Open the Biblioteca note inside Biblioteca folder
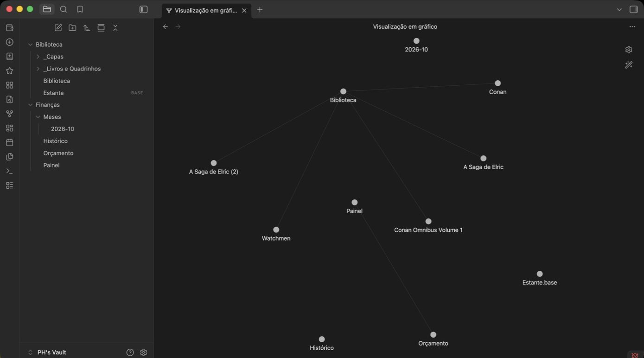The height and width of the screenshot is (358, 644). pyautogui.click(x=57, y=81)
